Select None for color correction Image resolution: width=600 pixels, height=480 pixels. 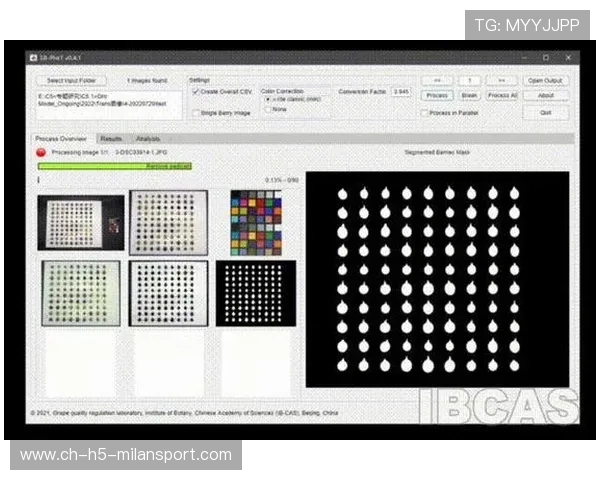click(268, 110)
